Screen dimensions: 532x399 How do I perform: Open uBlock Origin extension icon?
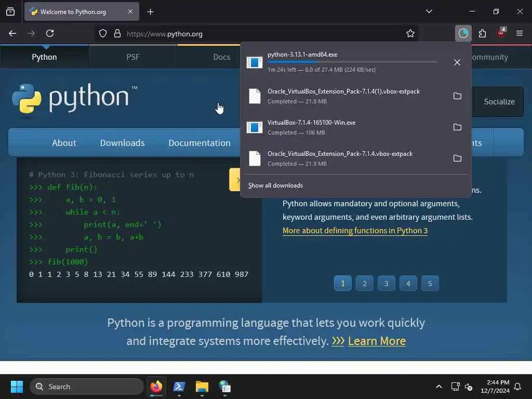(501, 33)
